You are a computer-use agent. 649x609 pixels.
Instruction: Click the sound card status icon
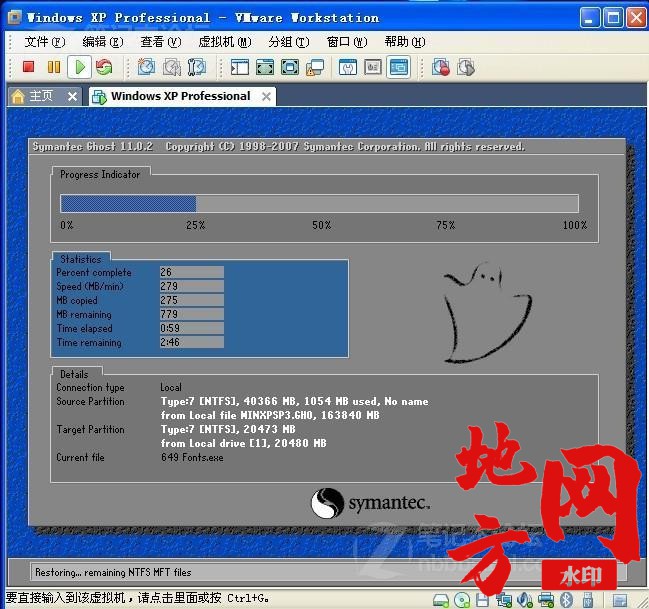pos(524,600)
